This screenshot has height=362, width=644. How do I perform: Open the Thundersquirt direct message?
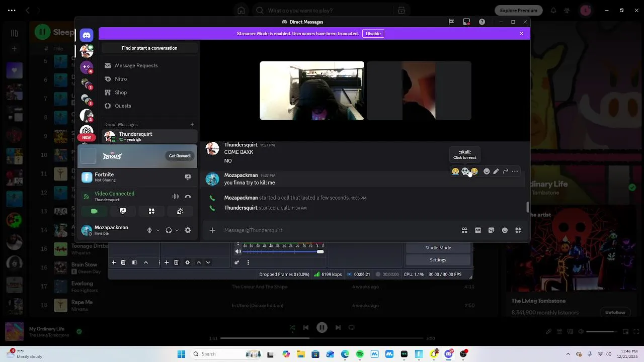pos(149,136)
